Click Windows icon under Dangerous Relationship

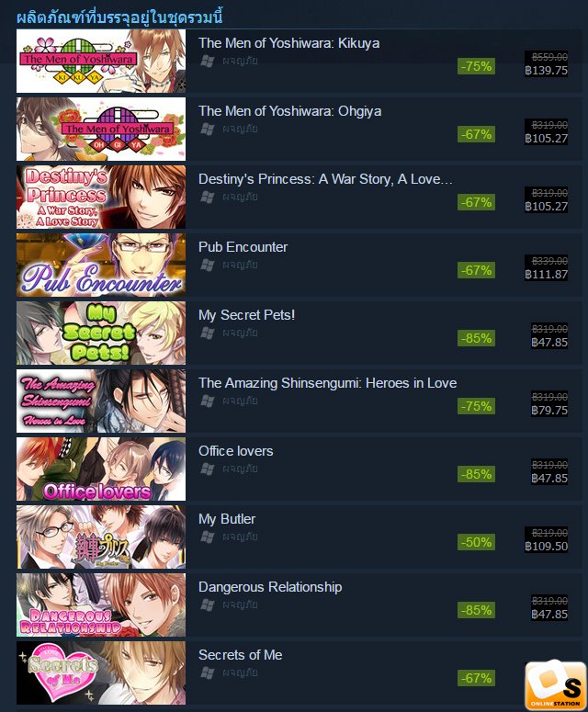click(208, 605)
